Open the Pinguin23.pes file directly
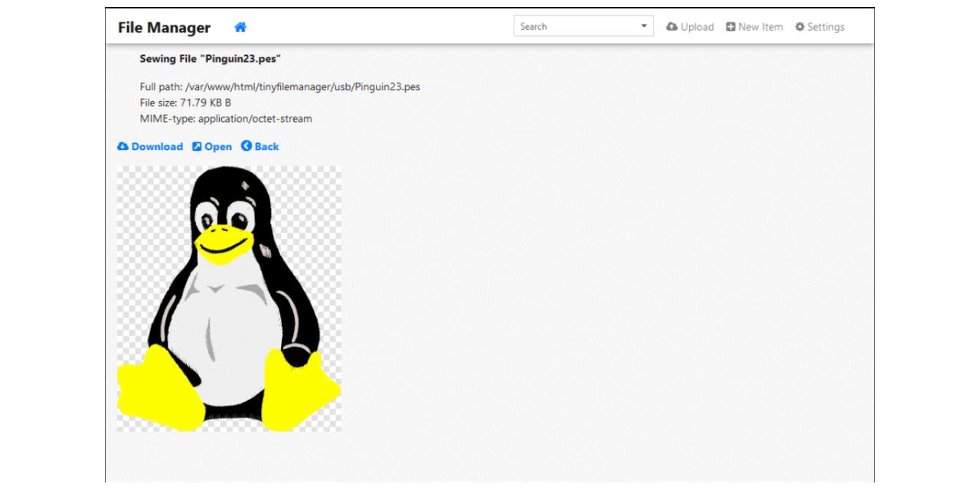The height and width of the screenshot is (490, 980). [x=212, y=146]
